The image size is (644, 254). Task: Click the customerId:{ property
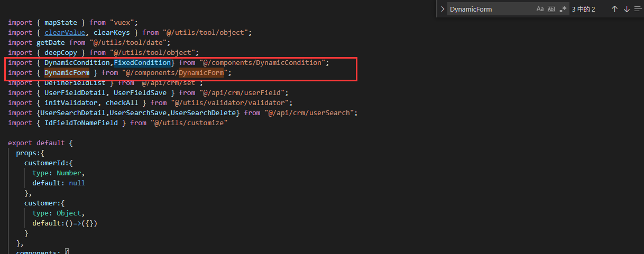pyautogui.click(x=49, y=163)
